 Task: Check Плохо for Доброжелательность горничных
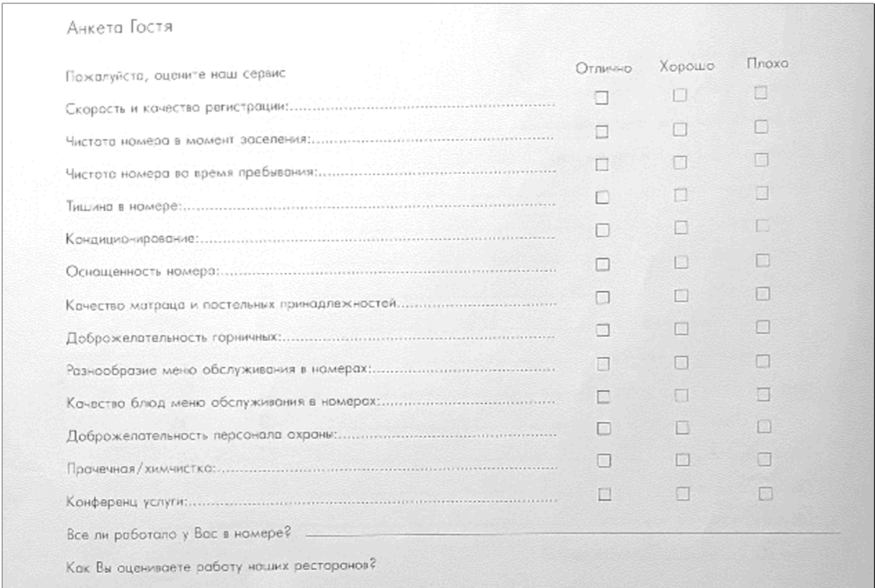pos(763,327)
